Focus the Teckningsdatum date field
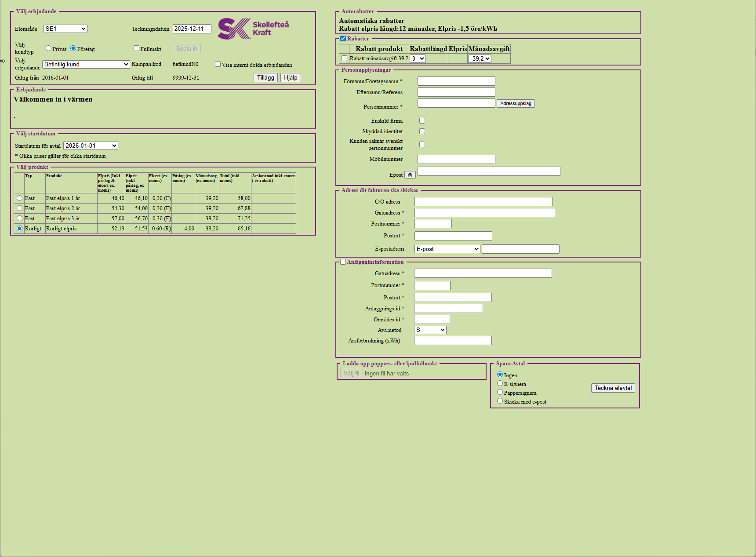The width and height of the screenshot is (756, 557). coord(192,29)
